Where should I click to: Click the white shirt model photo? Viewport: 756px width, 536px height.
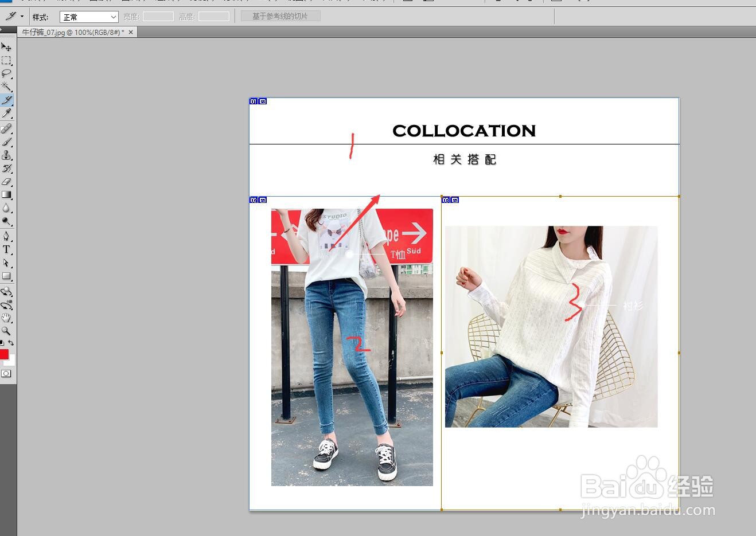coord(551,326)
